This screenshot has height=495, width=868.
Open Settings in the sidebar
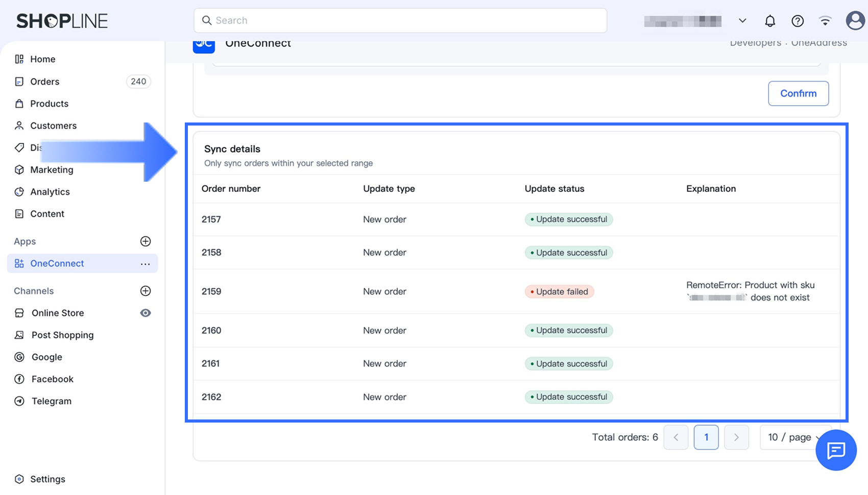[47, 479]
